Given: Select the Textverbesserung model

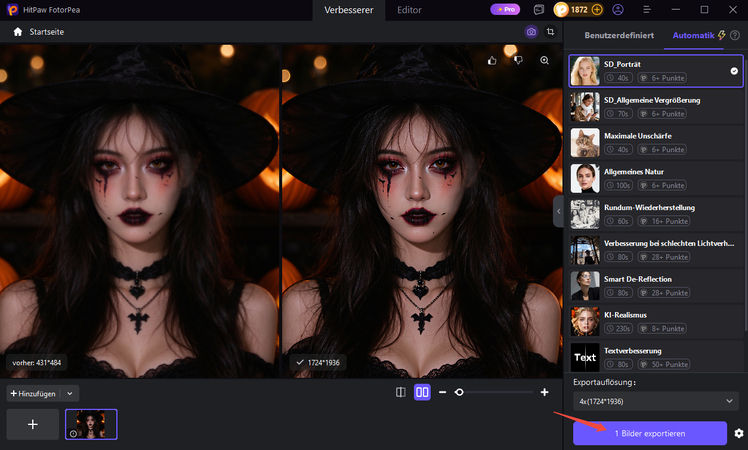Looking at the screenshot, I should pyautogui.click(x=656, y=357).
